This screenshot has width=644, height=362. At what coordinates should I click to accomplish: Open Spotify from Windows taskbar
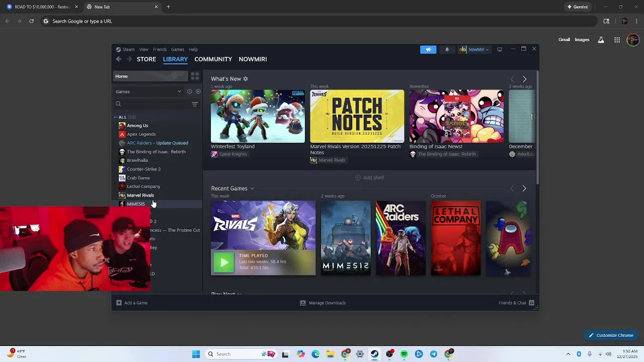click(x=404, y=354)
